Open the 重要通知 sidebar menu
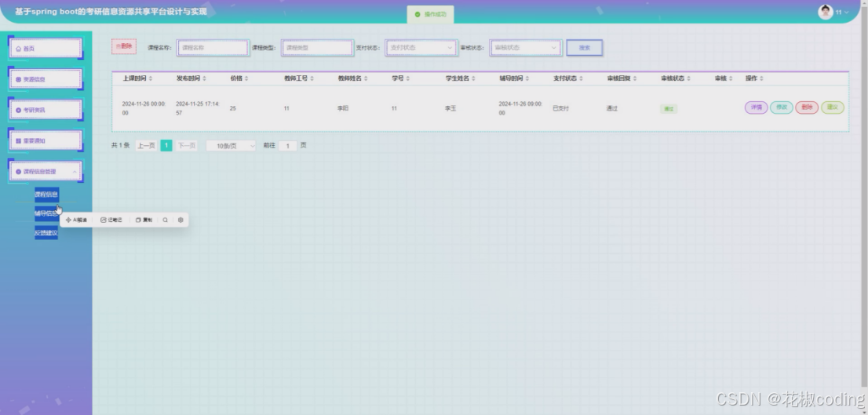Viewport: 868px width, 415px height. pos(46,141)
